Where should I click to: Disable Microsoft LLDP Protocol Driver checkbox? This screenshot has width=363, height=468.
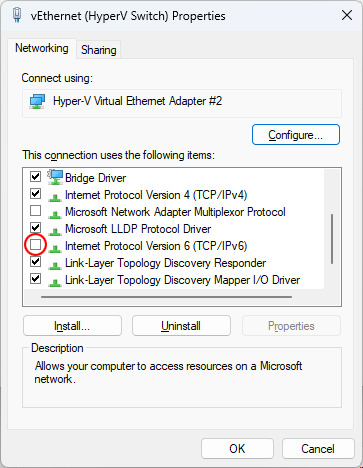pyautogui.click(x=35, y=228)
